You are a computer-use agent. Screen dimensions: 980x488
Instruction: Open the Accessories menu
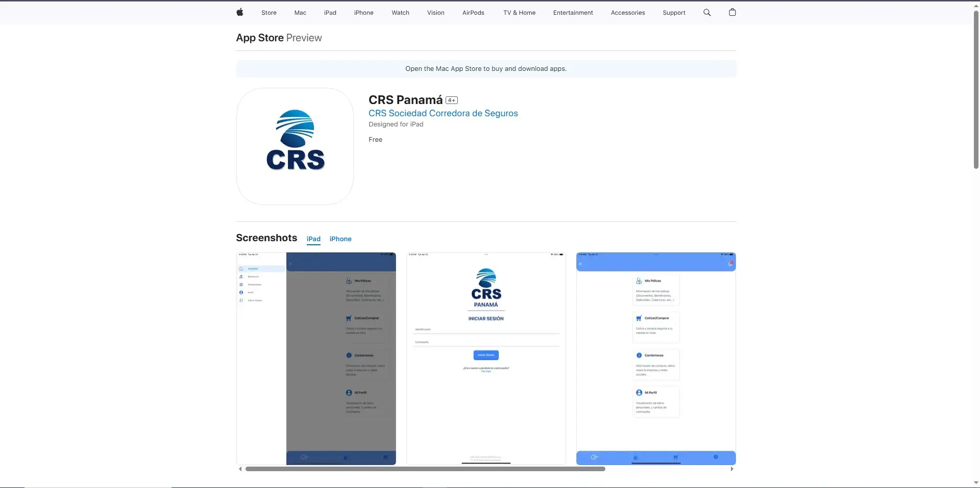coord(628,13)
